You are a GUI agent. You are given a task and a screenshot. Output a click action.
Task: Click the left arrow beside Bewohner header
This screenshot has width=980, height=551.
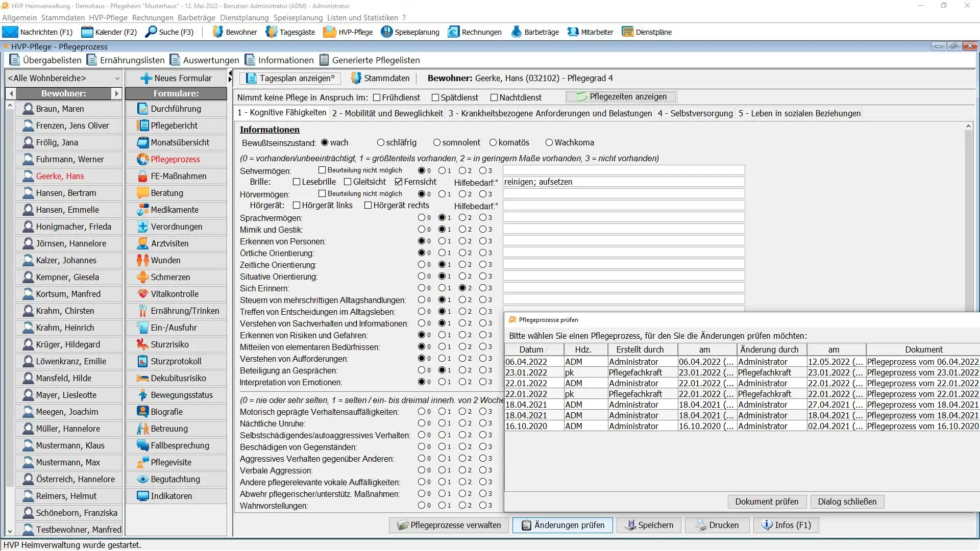tap(11, 94)
